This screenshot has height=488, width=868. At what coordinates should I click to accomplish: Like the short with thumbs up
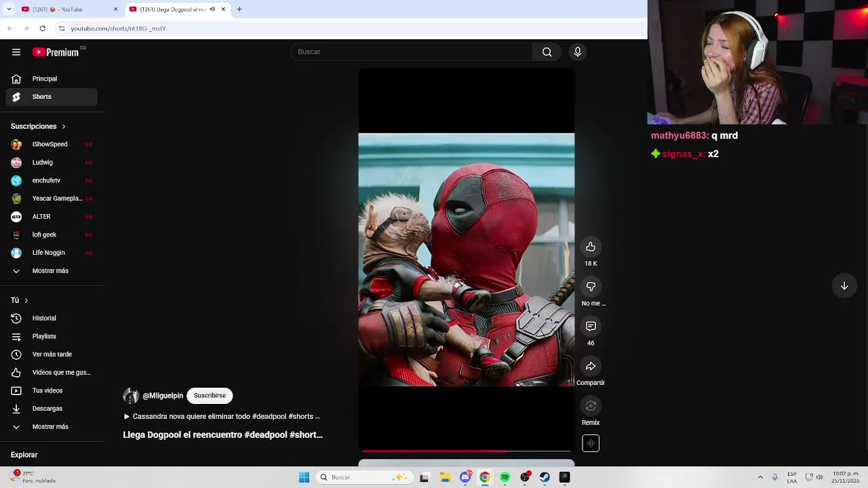click(591, 247)
